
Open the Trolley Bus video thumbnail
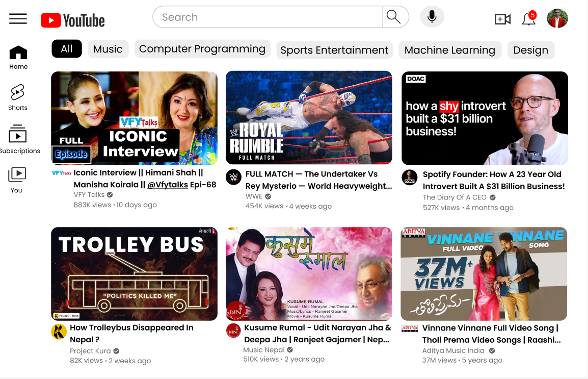coord(134,274)
